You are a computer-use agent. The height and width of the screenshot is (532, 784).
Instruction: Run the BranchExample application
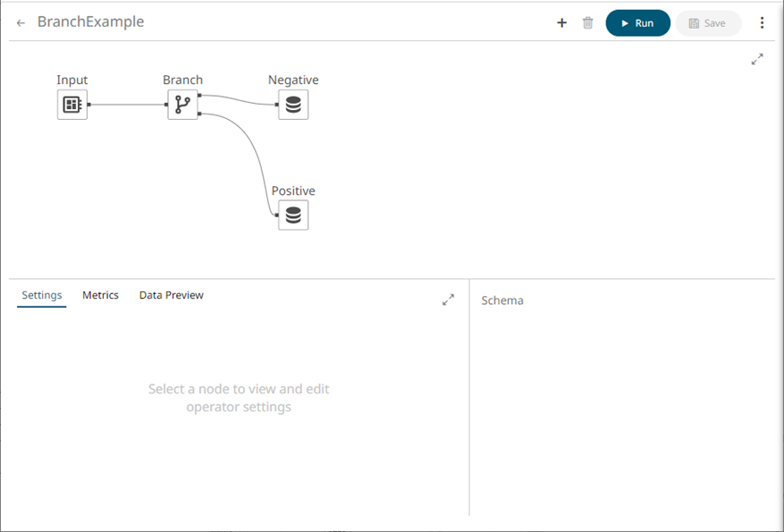click(x=637, y=23)
